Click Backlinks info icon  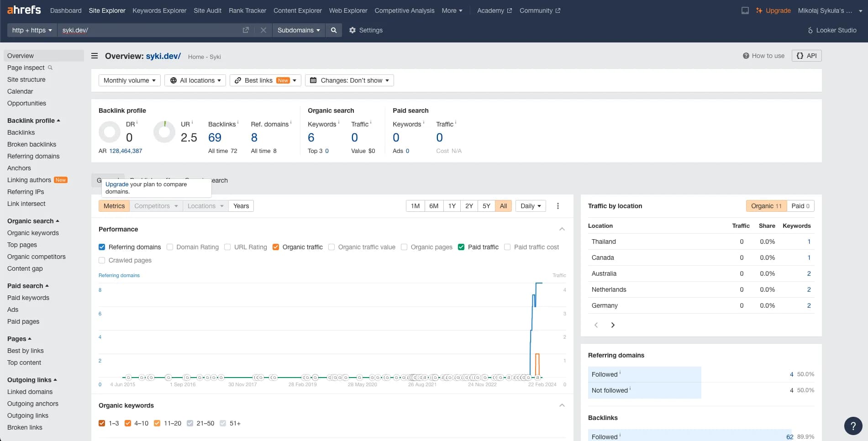[x=238, y=122]
